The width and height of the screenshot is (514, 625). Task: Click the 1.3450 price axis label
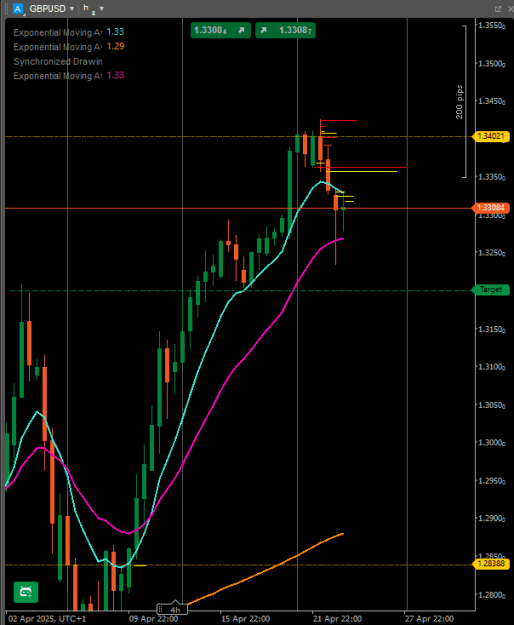point(492,101)
